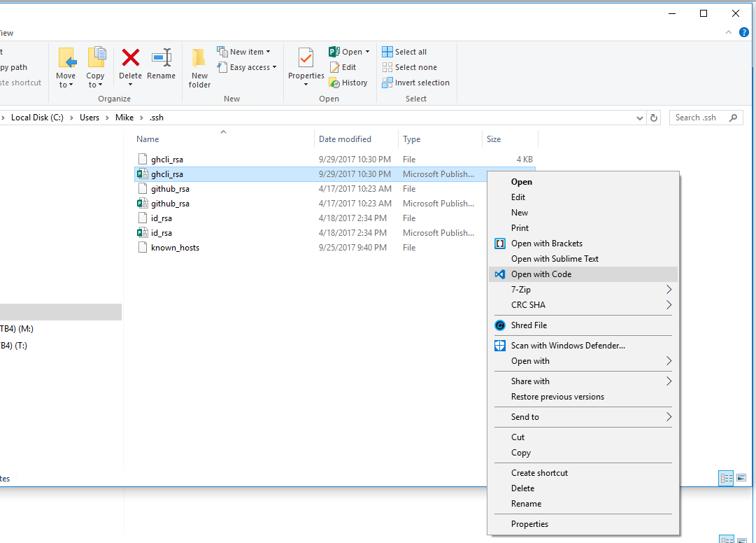Expand the Open with submenu

(x=583, y=361)
